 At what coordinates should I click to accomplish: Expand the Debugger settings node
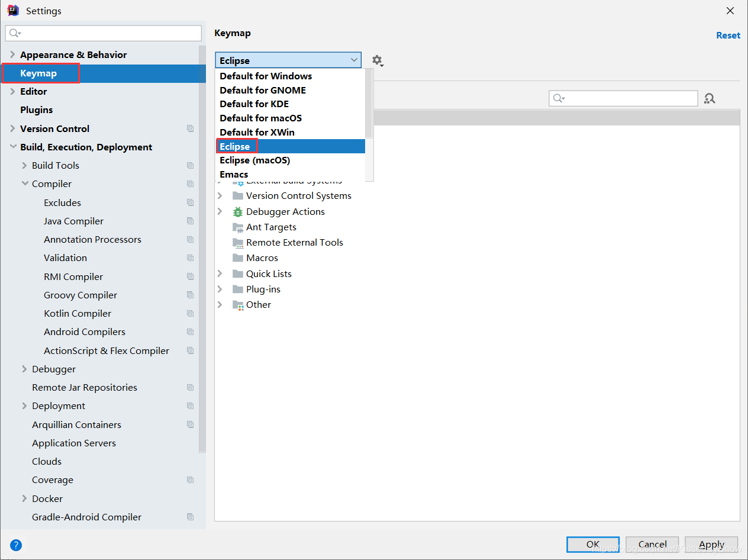point(24,369)
